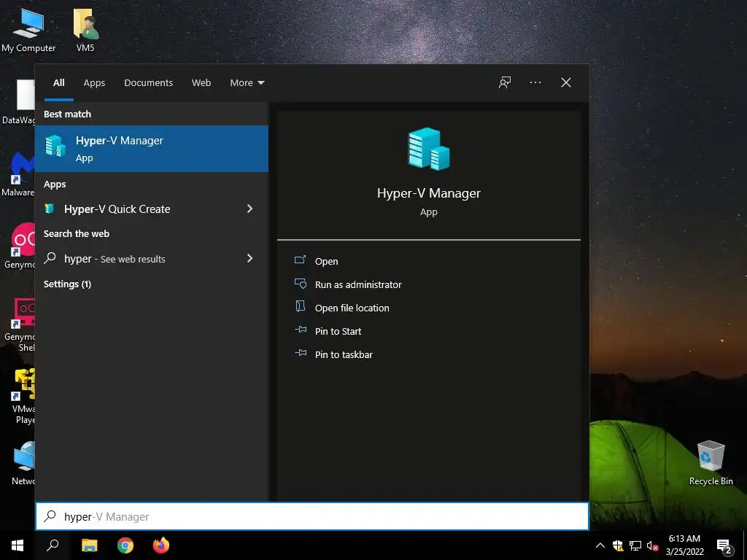Open the three-dot options menu in search panel

point(535,82)
